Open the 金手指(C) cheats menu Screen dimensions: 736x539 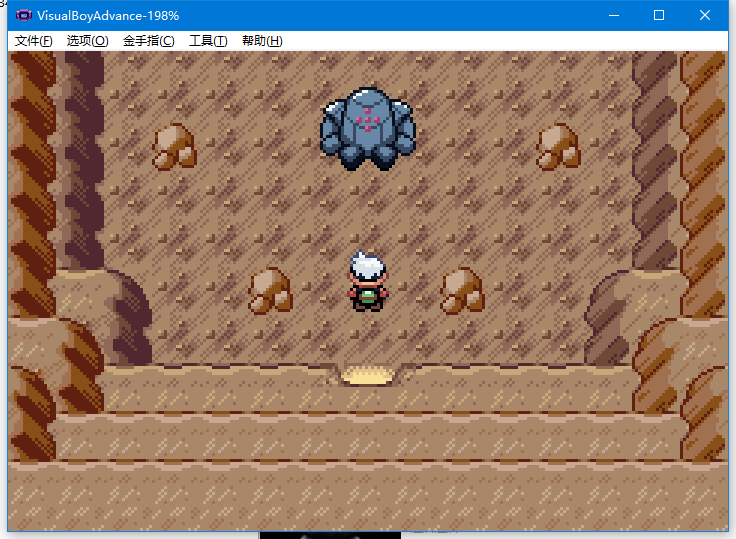(x=148, y=41)
